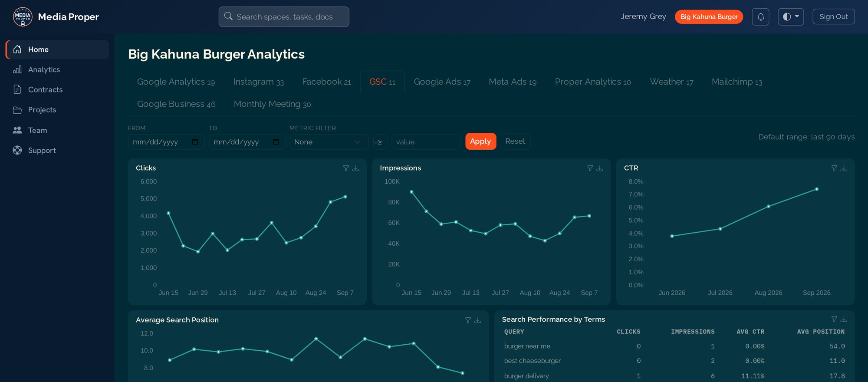
Task: Click Sep 7 point on Clicks chart
Action: click(345, 197)
